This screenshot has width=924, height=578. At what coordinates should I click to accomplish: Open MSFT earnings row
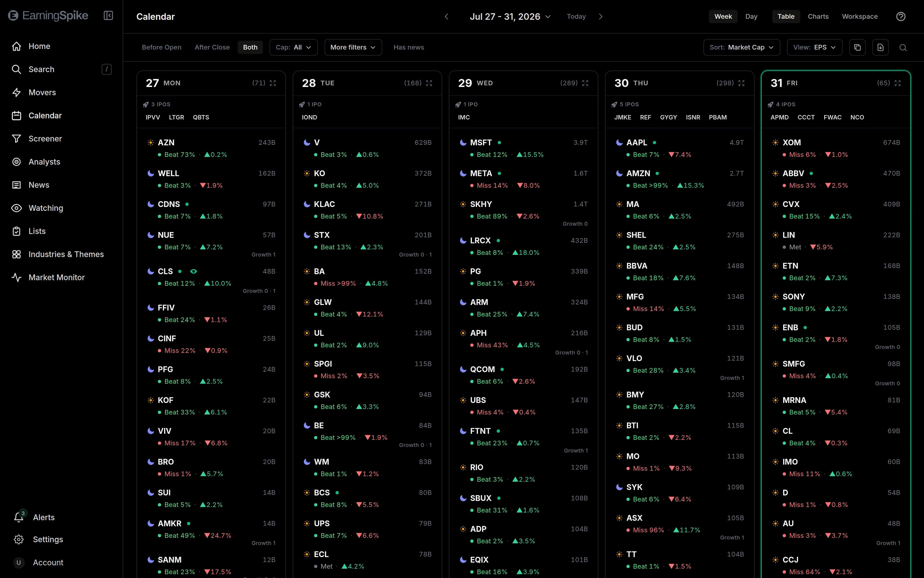[x=523, y=148]
